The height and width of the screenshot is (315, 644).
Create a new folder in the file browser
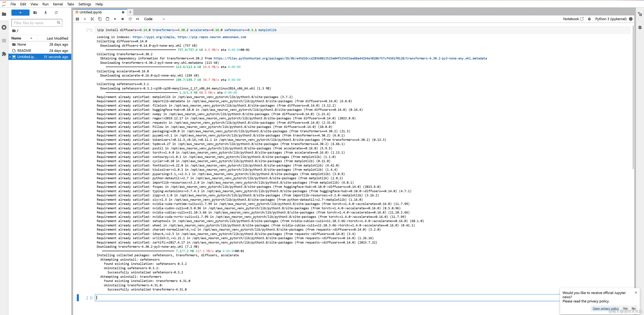(35, 13)
